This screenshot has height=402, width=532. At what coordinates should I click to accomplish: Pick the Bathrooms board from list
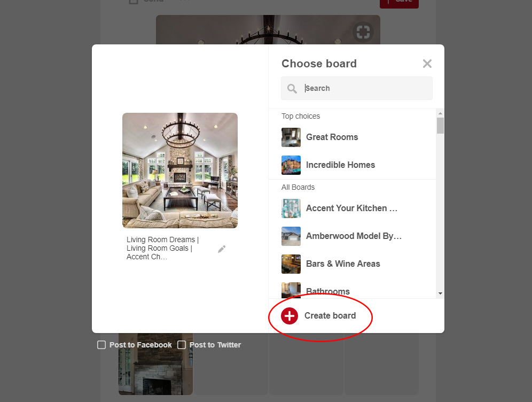tap(327, 291)
